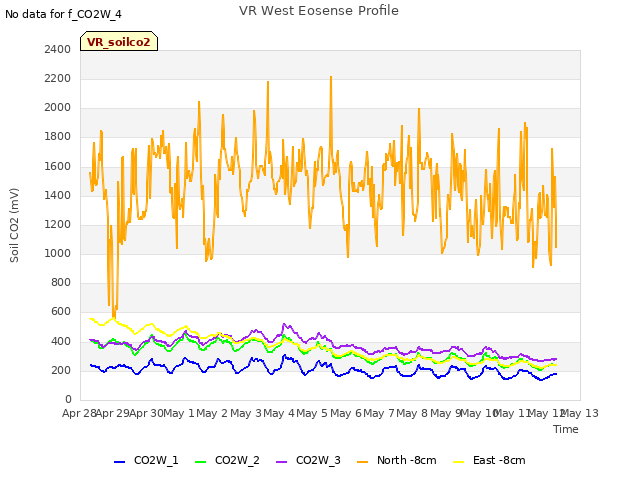Click the VR_soilco2 label box

119,41
